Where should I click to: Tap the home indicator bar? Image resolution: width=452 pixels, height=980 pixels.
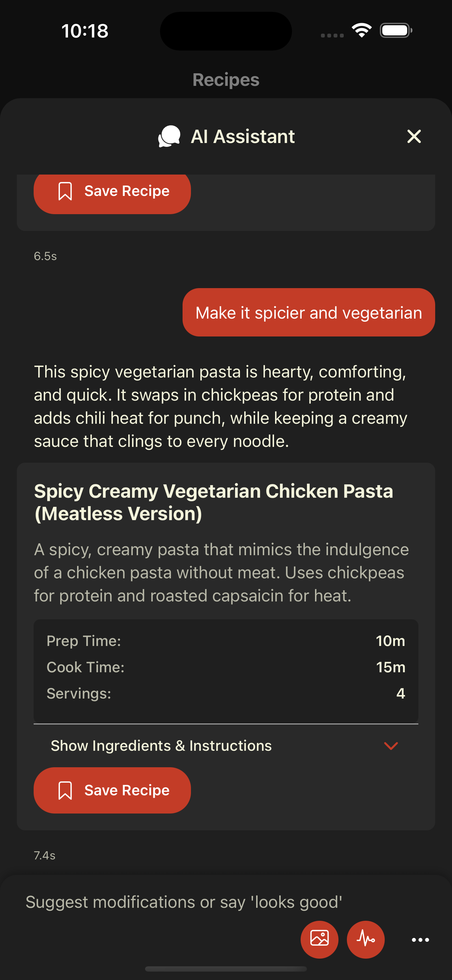(x=226, y=968)
